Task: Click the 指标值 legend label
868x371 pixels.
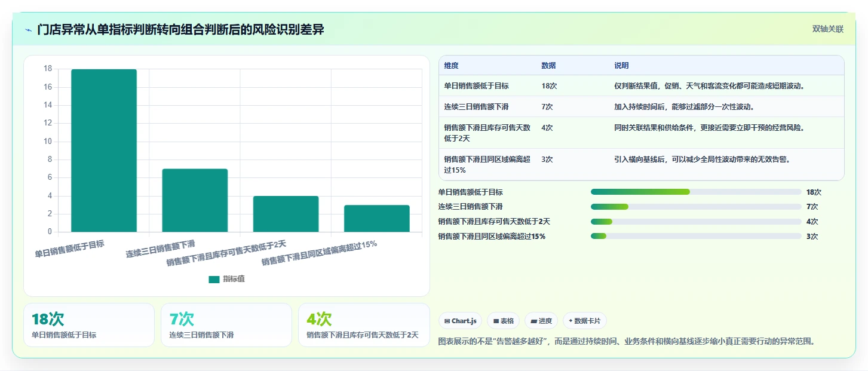Action: coord(234,279)
